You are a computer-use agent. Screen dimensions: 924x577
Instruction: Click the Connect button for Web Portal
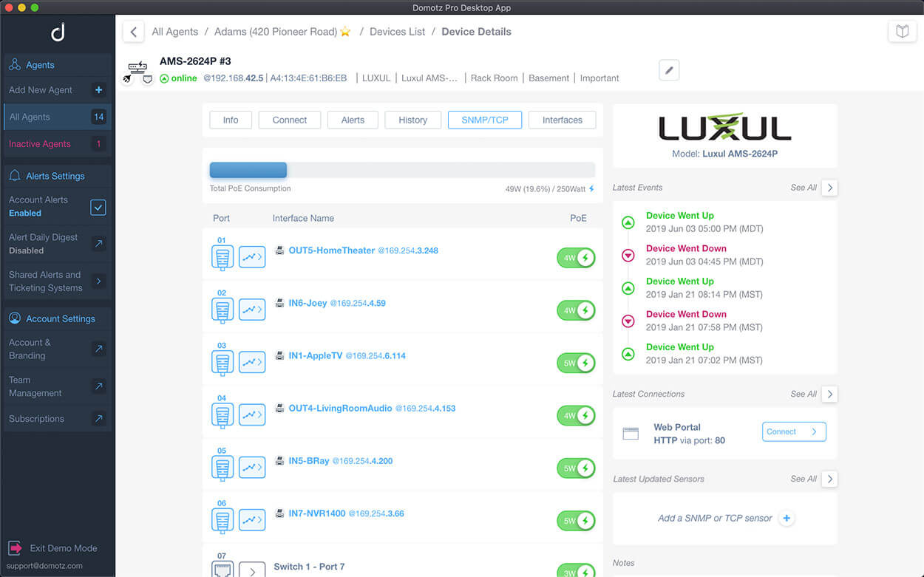794,431
